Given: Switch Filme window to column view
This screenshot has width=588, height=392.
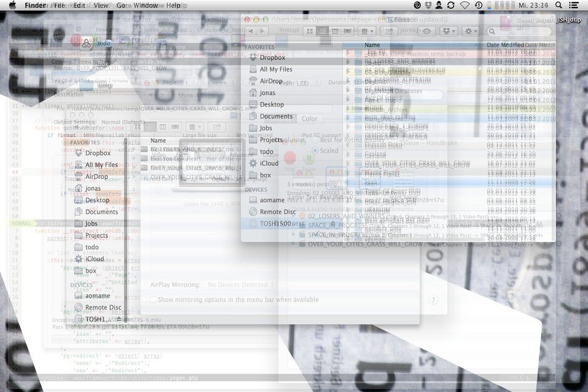Looking at the screenshot, I should pyautogui.click(x=334, y=31).
